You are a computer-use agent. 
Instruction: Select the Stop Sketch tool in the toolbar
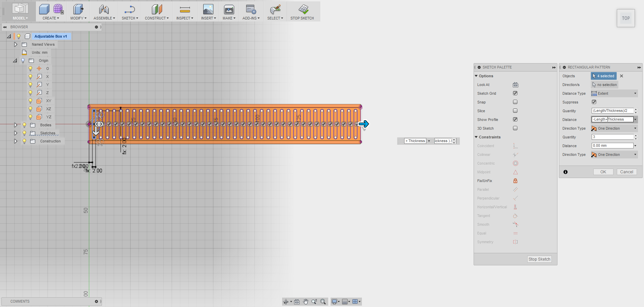(302, 11)
